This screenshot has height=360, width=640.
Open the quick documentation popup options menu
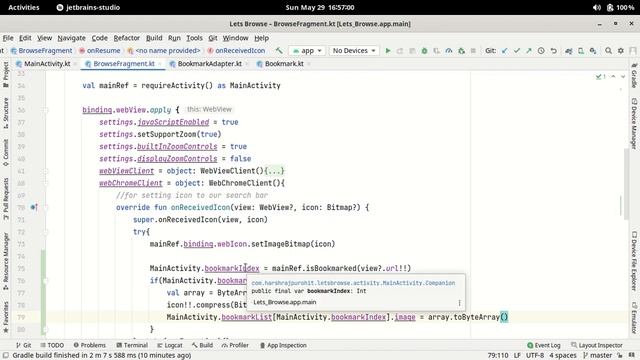pos(459,302)
